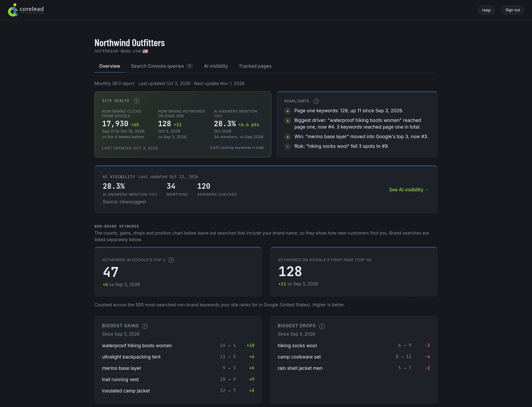
Task: Click the insulated camp jacket keyword
Action: [126, 391]
